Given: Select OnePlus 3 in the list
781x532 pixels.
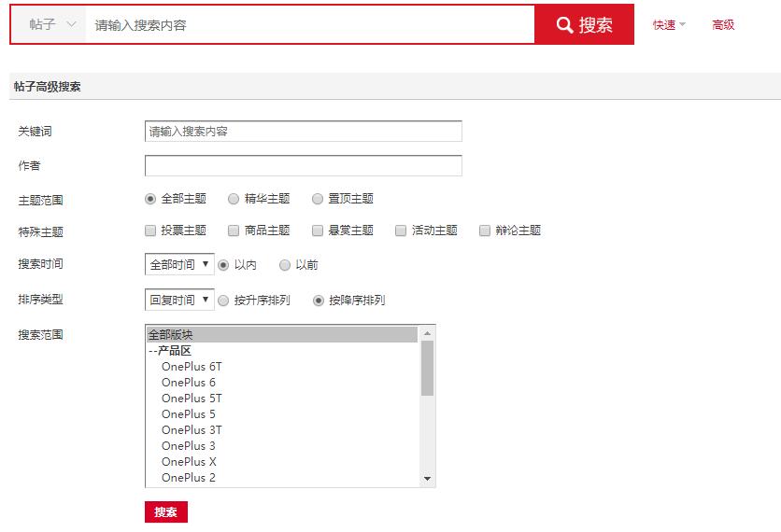Looking at the screenshot, I should 282,446.
